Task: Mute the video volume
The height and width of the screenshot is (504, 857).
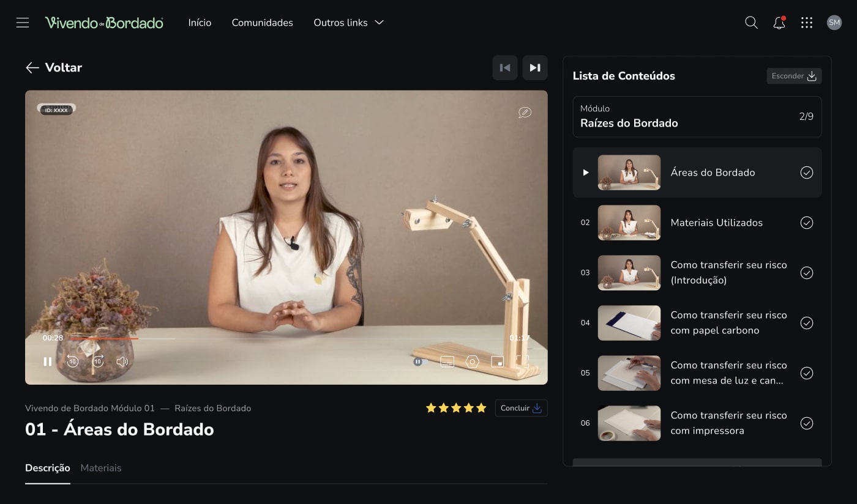Action: [122, 361]
